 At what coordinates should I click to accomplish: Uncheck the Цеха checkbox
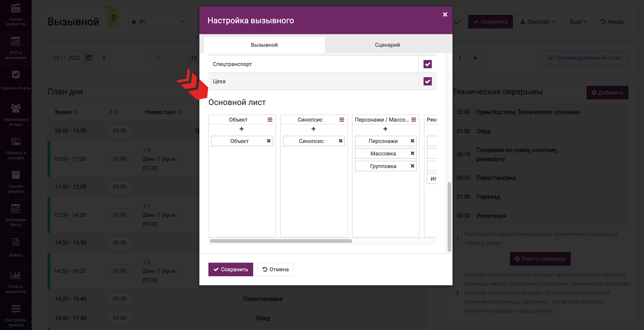pyautogui.click(x=427, y=81)
